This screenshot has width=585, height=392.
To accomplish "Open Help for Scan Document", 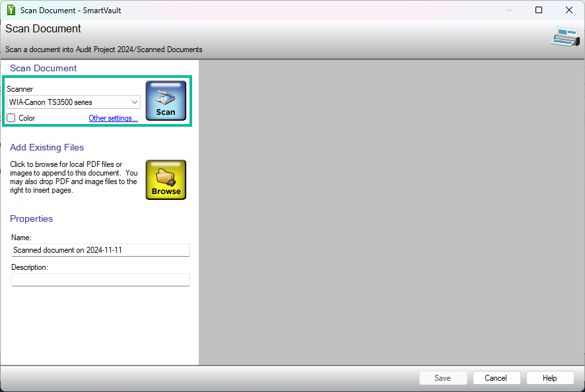I will (x=549, y=378).
